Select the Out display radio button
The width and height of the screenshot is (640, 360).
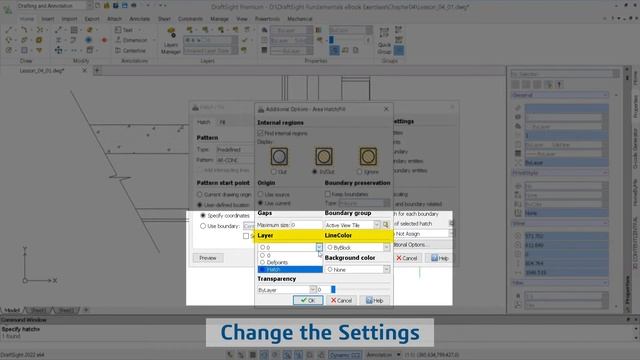273,172
